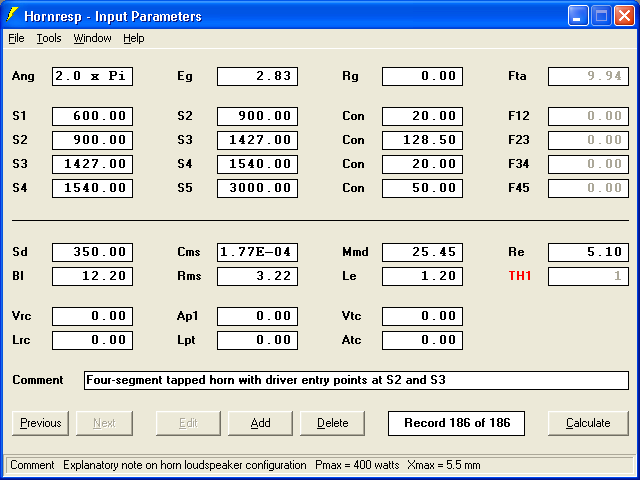Image resolution: width=640 pixels, height=480 pixels.
Task: Click the Add button
Action: tap(260, 423)
